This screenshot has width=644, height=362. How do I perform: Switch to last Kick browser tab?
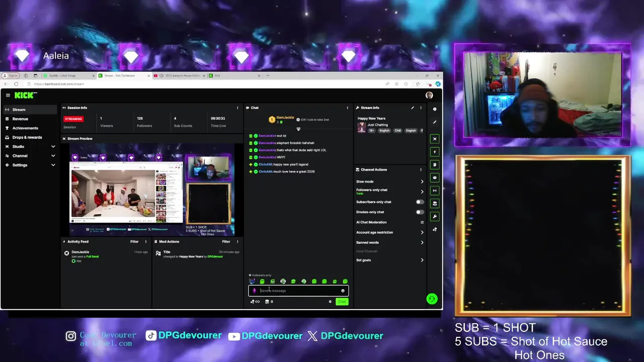[x=234, y=75]
